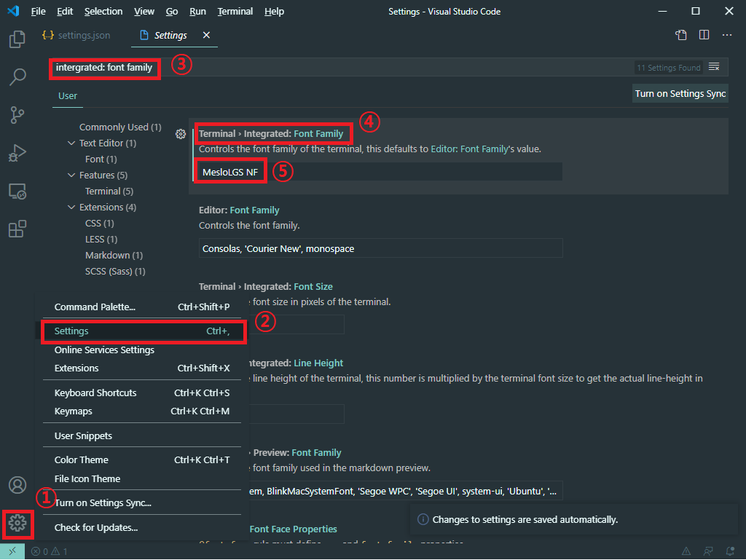Click the remote window indicator in status bar

(x=12, y=551)
